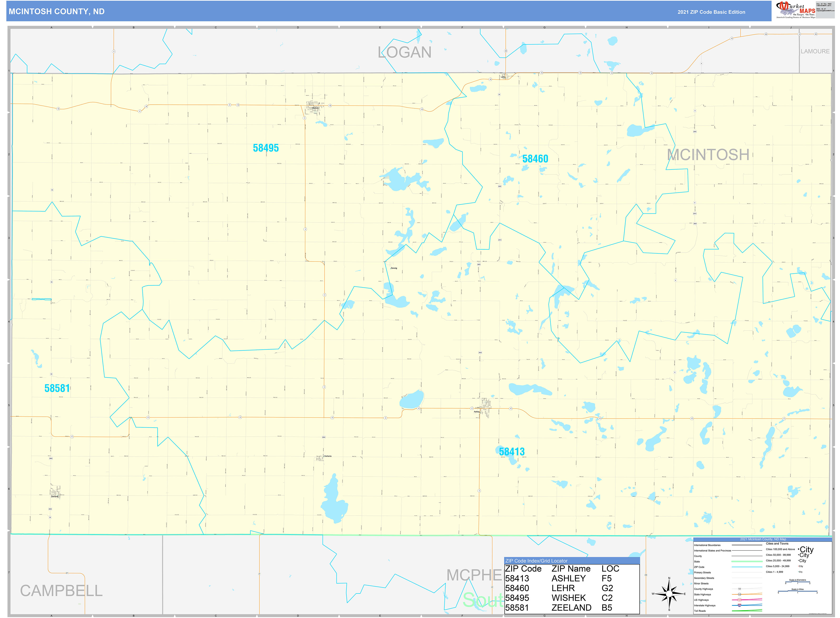Select the MCINTOSH COUNTY, ND title tab
This screenshot has height=618, width=840.
(56, 12)
